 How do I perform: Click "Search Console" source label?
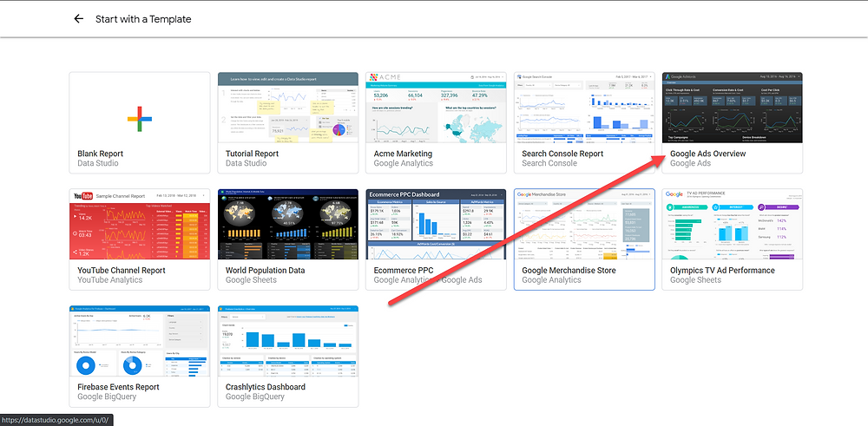pos(549,163)
